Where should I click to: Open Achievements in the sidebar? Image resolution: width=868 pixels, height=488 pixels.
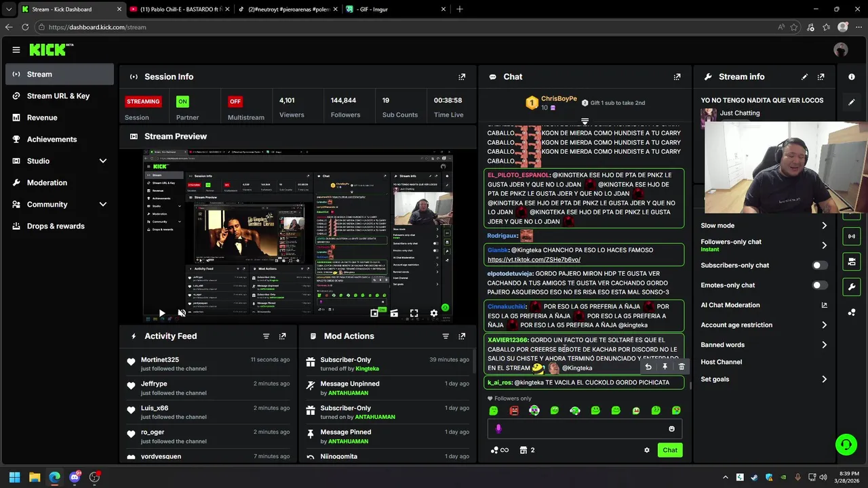tap(60, 139)
